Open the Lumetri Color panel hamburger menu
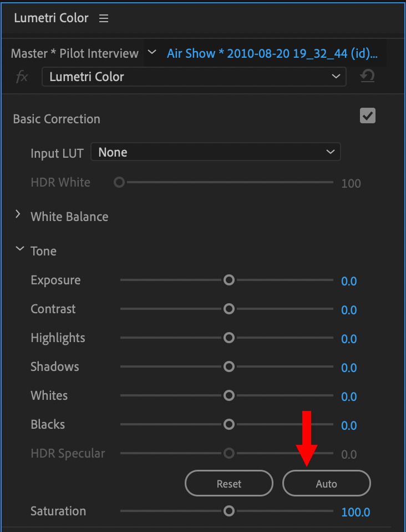This screenshot has height=532, width=406. tap(103, 18)
